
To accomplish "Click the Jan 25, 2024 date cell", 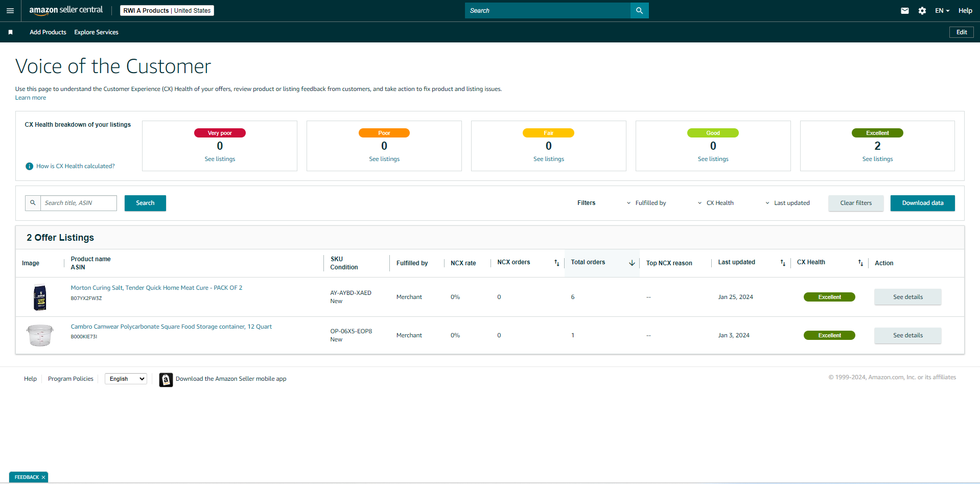I will click(735, 297).
